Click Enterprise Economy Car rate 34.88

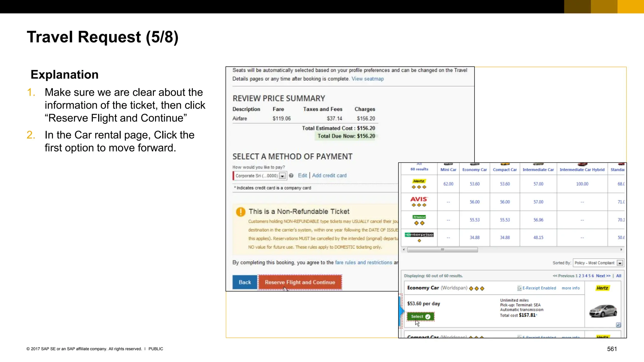coord(475,238)
